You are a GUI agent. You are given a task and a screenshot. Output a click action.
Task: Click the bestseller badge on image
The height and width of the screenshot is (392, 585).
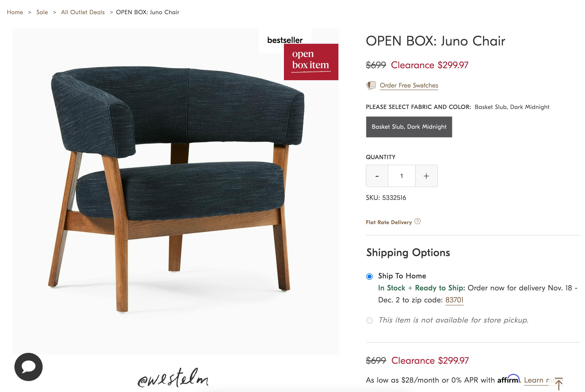pyautogui.click(x=285, y=40)
